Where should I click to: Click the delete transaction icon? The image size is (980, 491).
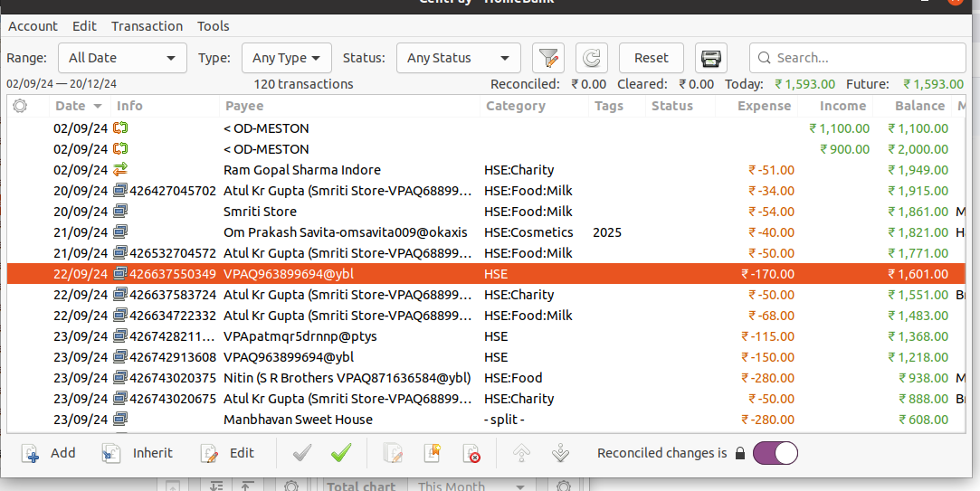coord(471,453)
